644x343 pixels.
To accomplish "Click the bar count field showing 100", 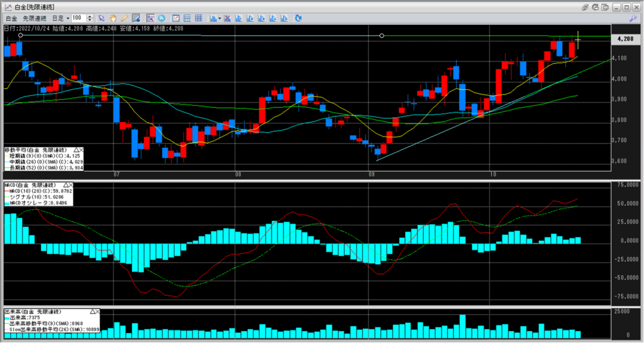I will coord(79,18).
